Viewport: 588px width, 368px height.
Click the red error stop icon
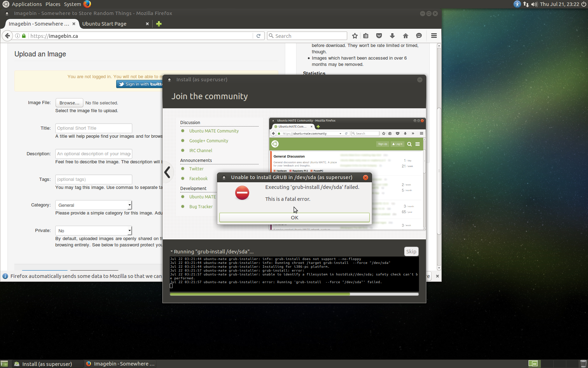pos(242,193)
